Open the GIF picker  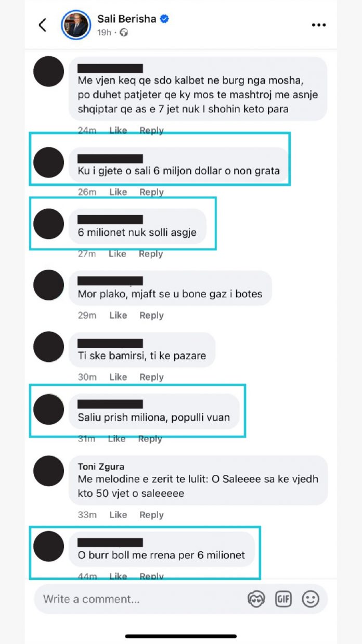pos(283,599)
